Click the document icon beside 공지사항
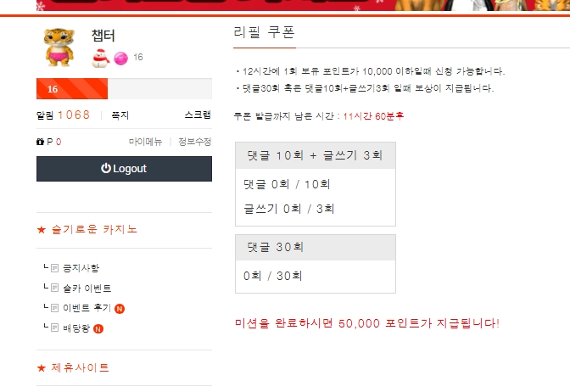This screenshot has width=570, height=392. [x=55, y=268]
